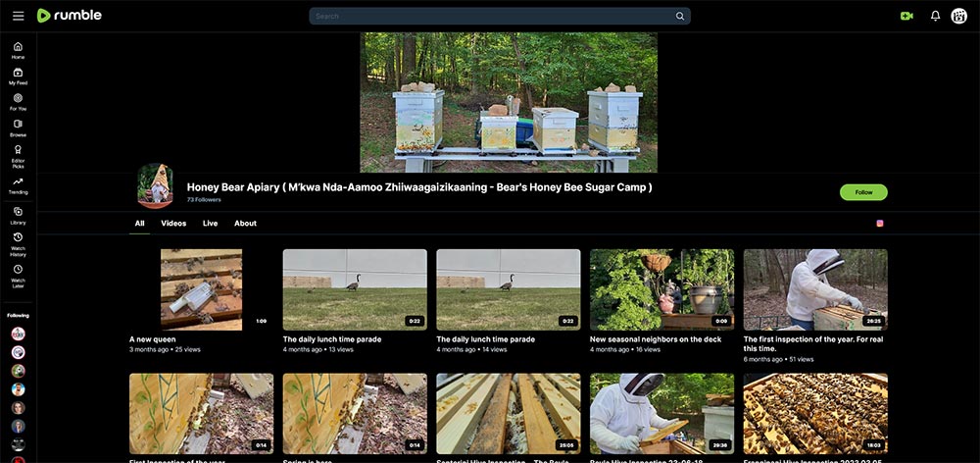
Task: Play the 26:25 first inspection thumbnail
Action: pyautogui.click(x=815, y=289)
